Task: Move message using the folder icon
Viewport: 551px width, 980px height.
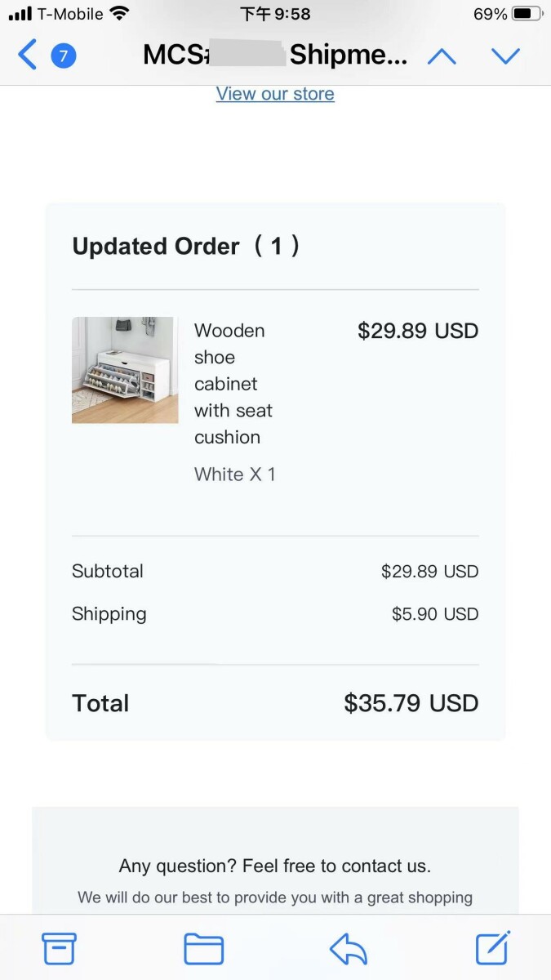Action: click(203, 948)
